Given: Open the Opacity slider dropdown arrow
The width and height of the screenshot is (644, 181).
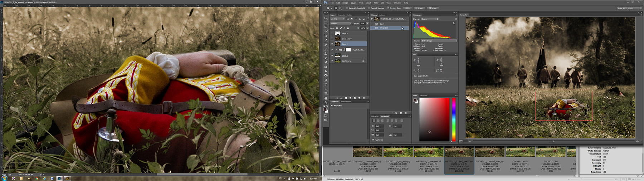Looking at the screenshot, I should click(x=367, y=23).
